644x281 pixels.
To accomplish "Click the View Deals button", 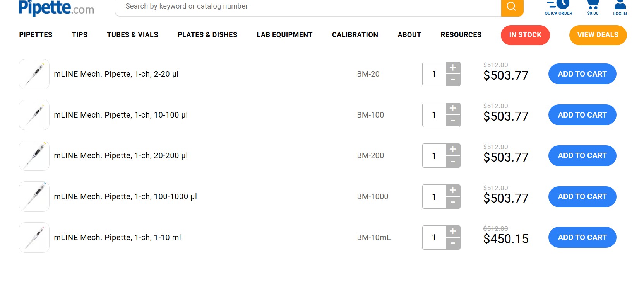I will (598, 35).
